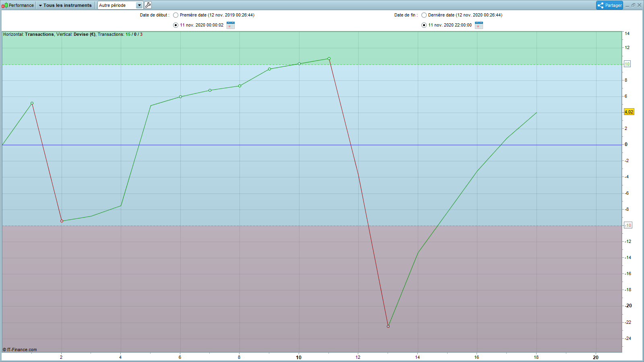Select Première date radio button
This screenshot has width=644, height=362.
coord(176,15)
